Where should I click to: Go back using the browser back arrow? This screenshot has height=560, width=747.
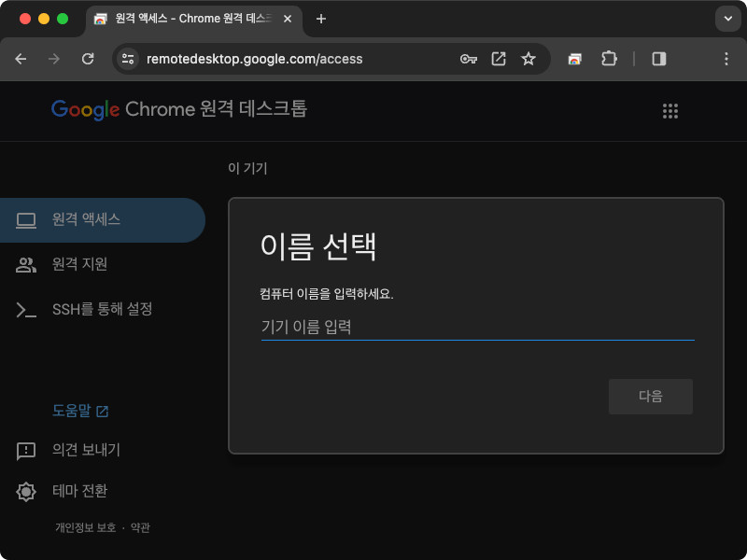tap(21, 59)
